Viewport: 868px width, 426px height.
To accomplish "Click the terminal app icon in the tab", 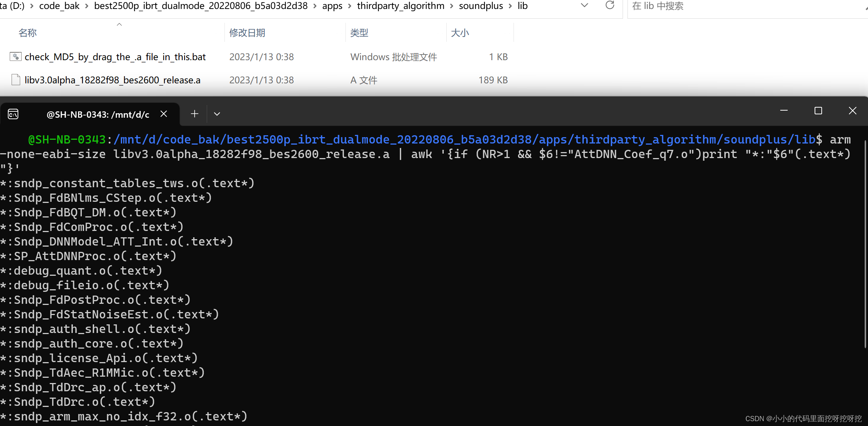I will point(13,114).
